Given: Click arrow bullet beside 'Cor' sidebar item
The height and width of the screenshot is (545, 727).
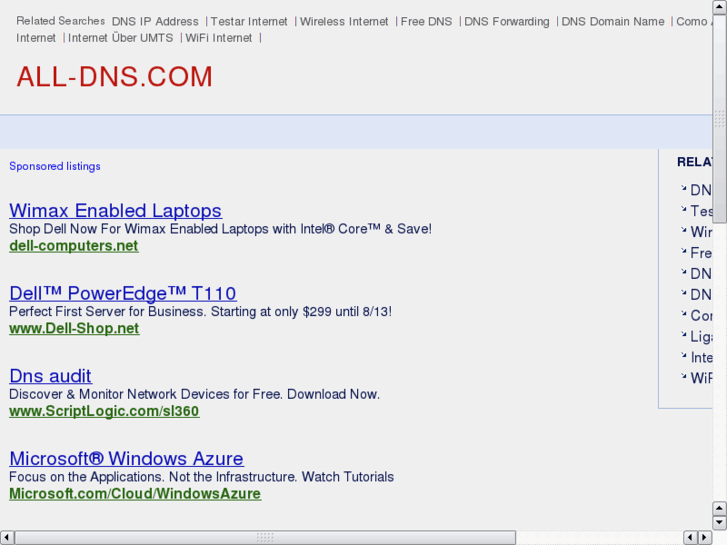Looking at the screenshot, I should (x=683, y=313).
